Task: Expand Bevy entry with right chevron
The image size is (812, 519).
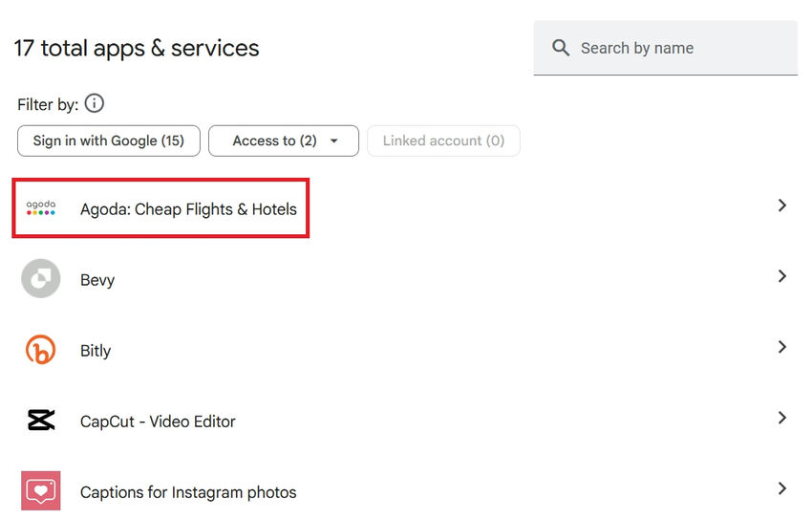Action: [x=781, y=276]
